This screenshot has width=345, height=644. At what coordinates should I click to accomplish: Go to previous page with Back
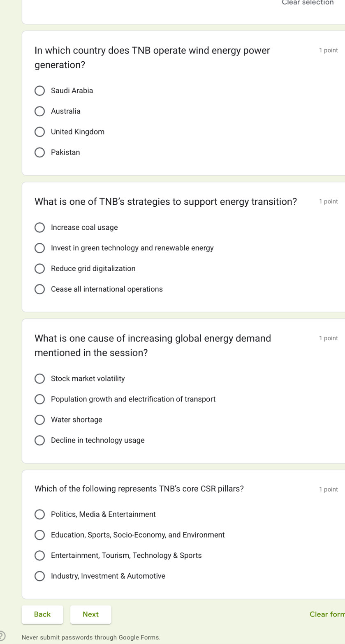[42, 614]
